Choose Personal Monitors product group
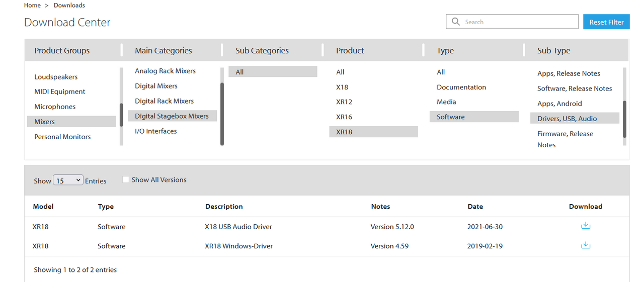The image size is (644, 282). click(62, 137)
